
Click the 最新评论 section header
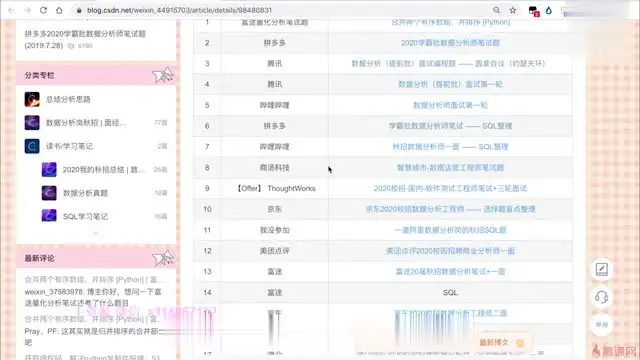[96, 258]
